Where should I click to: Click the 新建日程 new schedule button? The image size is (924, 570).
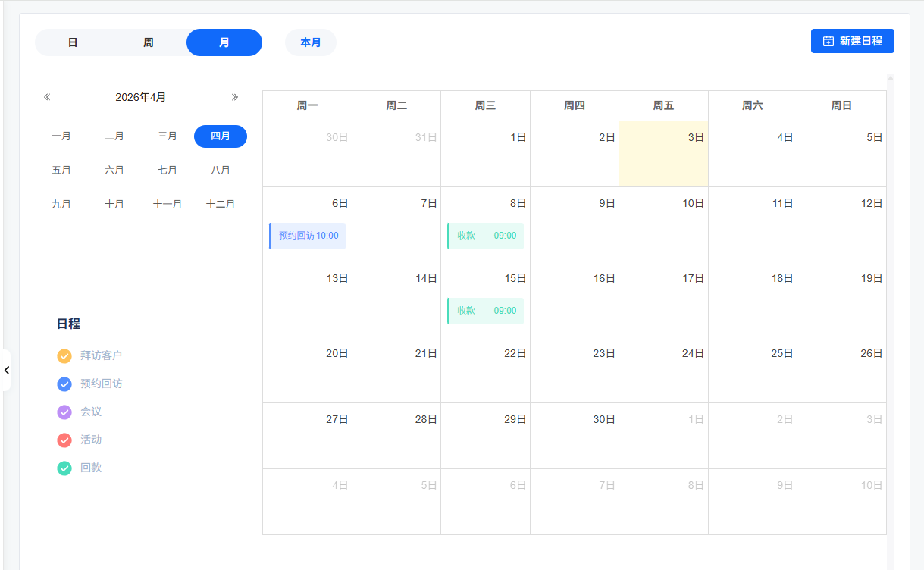[852, 41]
